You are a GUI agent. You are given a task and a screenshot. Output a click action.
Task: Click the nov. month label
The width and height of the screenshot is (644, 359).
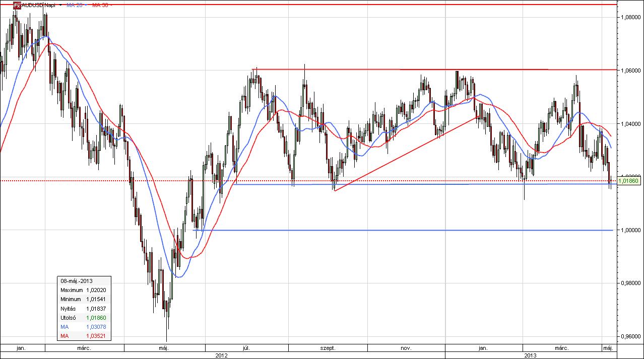[406, 348]
